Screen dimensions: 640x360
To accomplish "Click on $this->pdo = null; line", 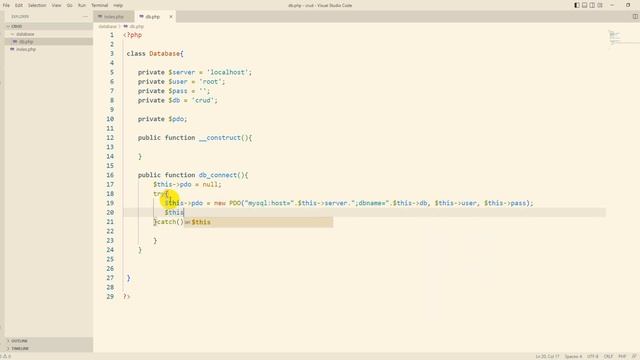I will pos(187,184).
